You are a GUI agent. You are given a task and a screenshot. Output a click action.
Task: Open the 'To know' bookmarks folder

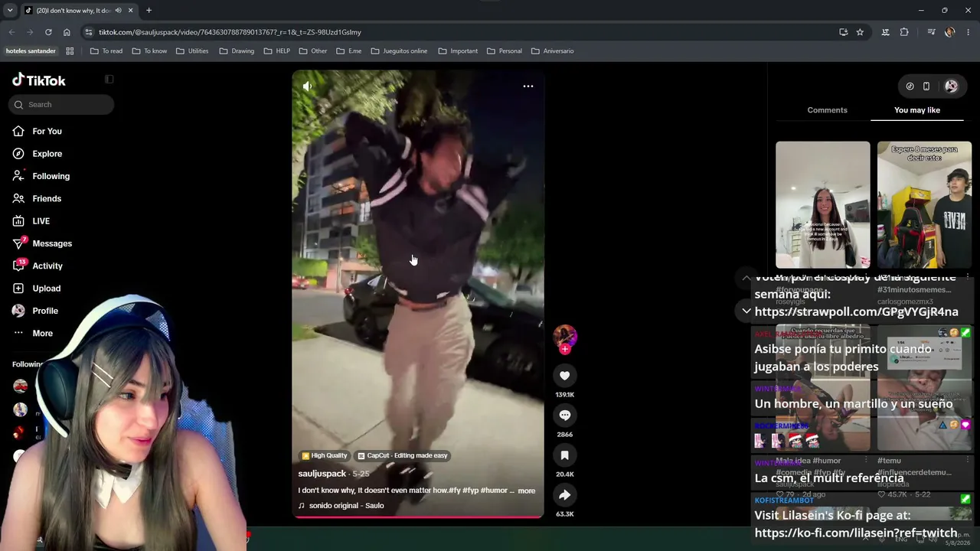click(x=149, y=51)
